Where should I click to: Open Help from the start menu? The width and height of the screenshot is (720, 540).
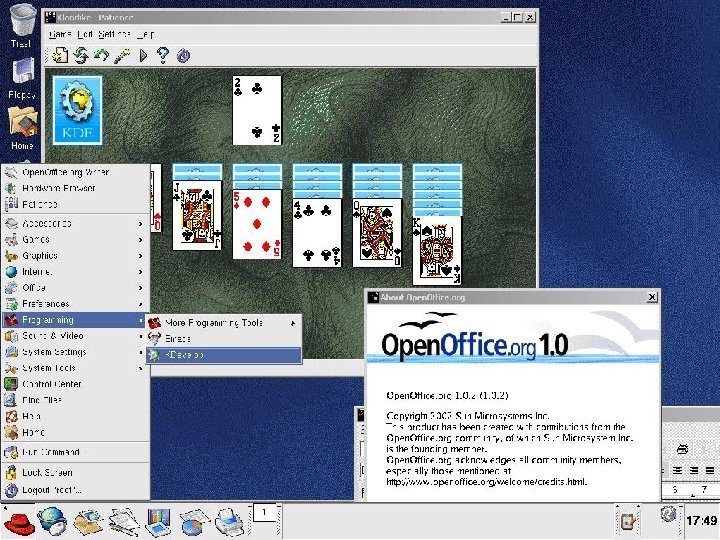click(x=76, y=416)
